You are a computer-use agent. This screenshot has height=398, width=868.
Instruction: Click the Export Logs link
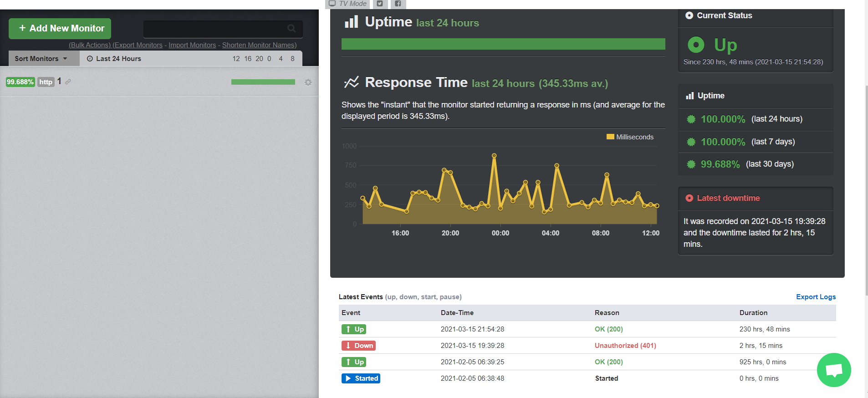pyautogui.click(x=816, y=297)
